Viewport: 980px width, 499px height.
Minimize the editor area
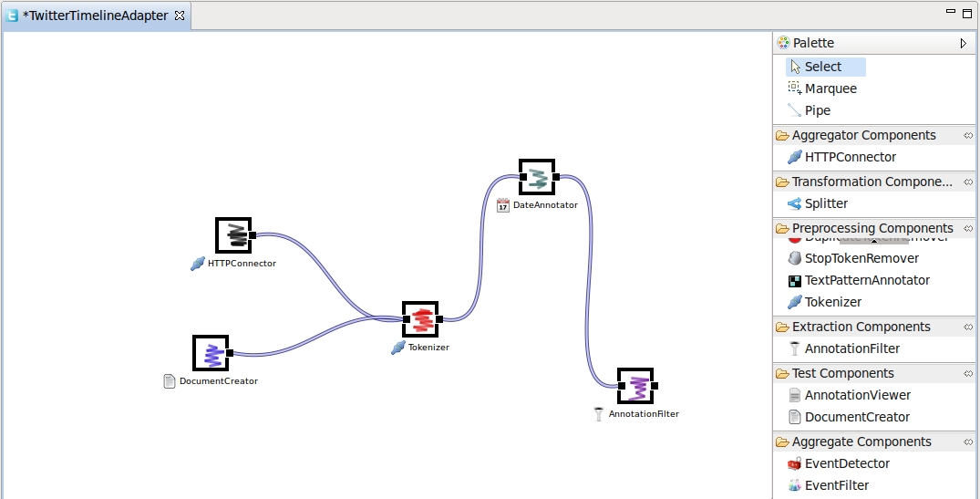point(951,11)
